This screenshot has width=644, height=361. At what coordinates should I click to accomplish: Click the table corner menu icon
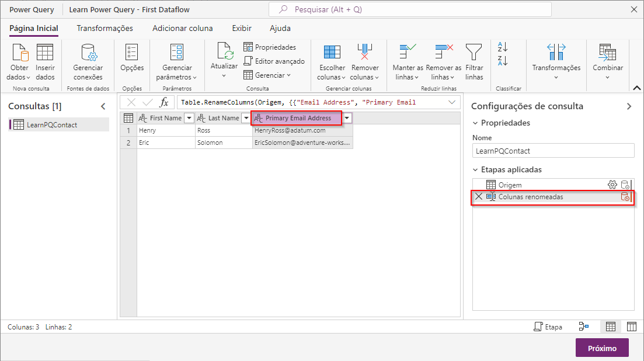128,118
